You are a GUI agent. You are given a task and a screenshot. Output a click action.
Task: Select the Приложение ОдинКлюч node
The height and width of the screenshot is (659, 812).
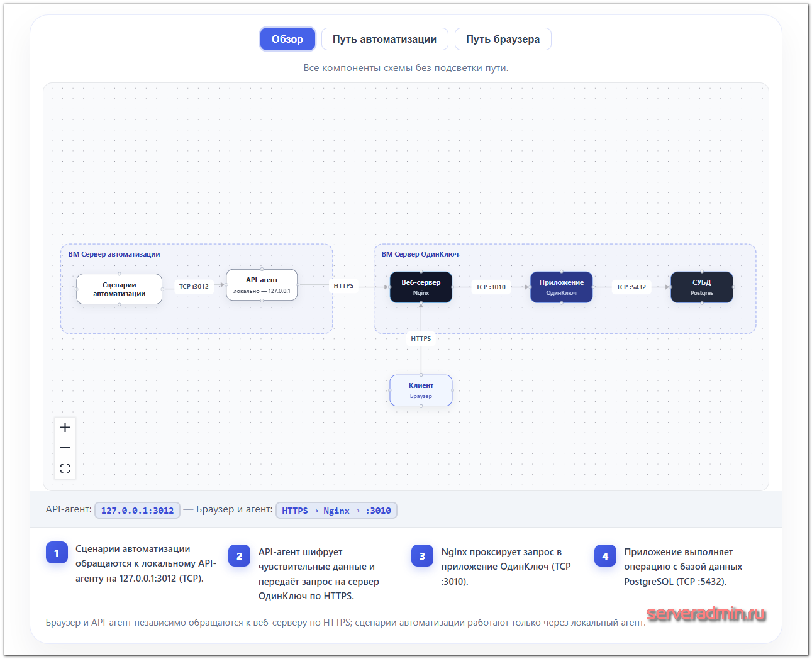(x=561, y=287)
